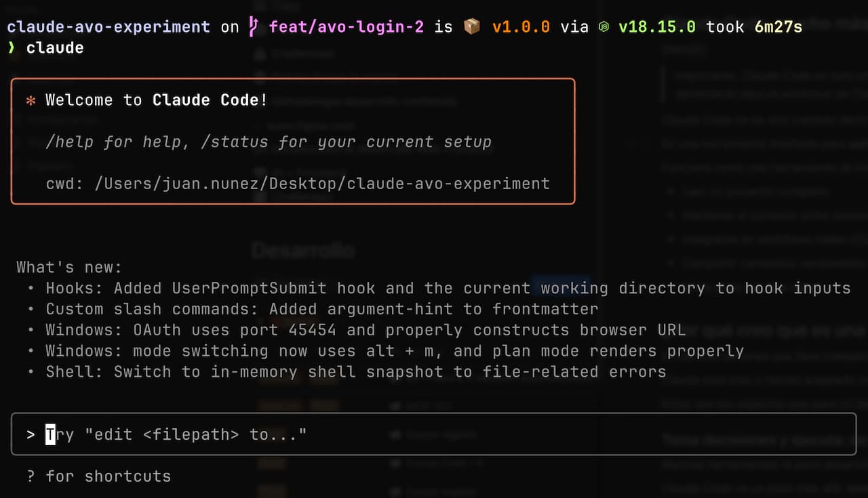
Task: Click the ">" prompt symbol in input box
Action: [x=31, y=434]
